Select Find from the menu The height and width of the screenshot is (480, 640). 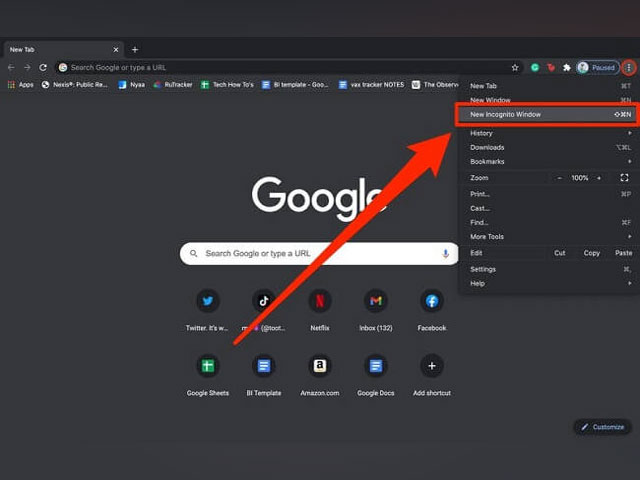click(550, 222)
